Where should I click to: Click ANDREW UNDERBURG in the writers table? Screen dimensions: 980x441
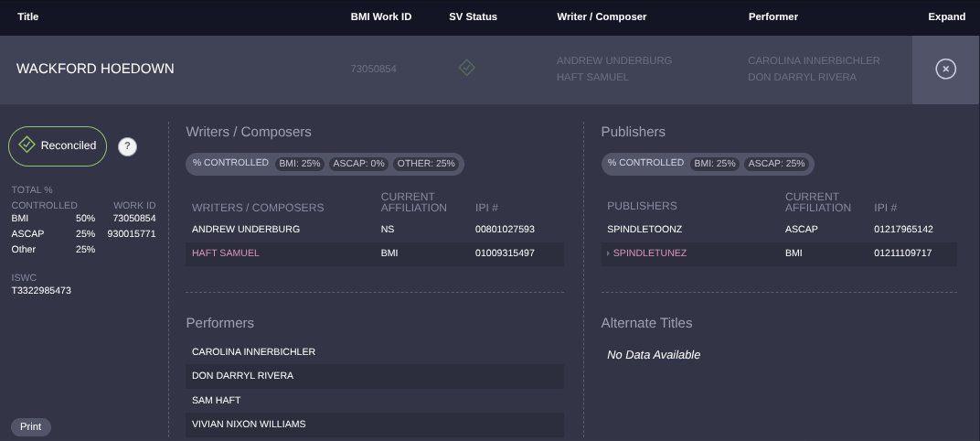246,230
